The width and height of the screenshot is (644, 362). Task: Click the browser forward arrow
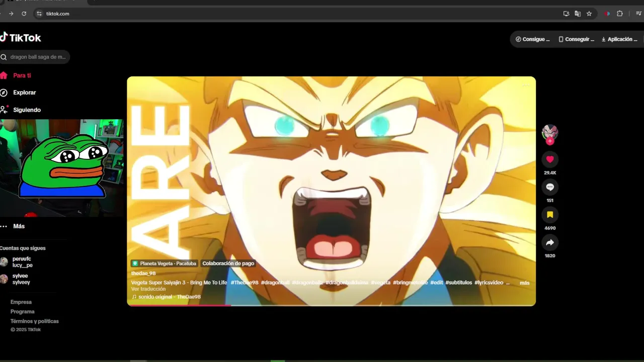point(11,14)
